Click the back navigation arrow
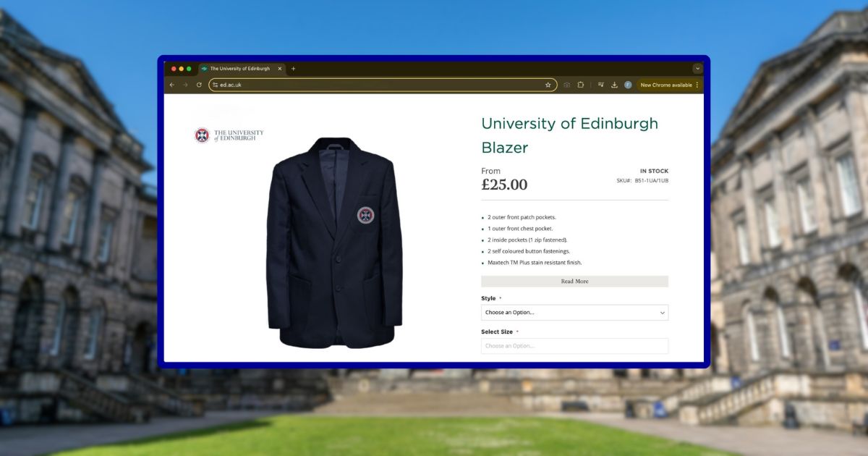Viewport: 868px width, 456px height. 171,85
